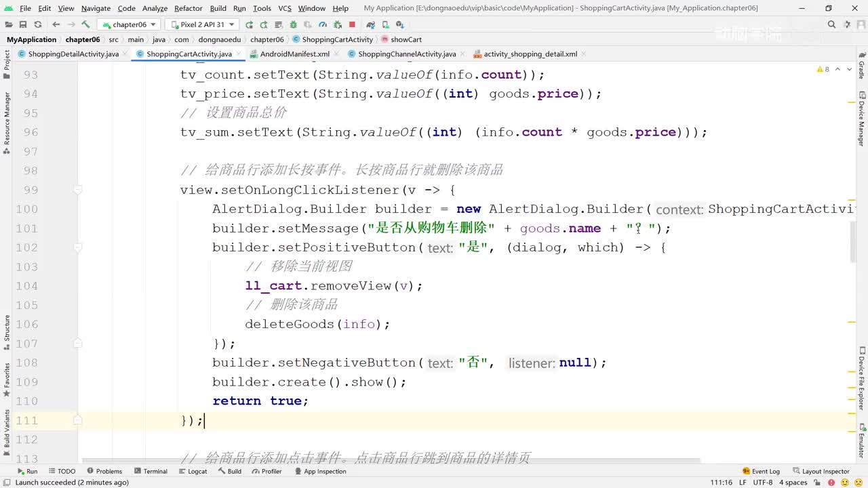Open the Run tool window
Screen dimensions: 868x488
(x=28, y=471)
